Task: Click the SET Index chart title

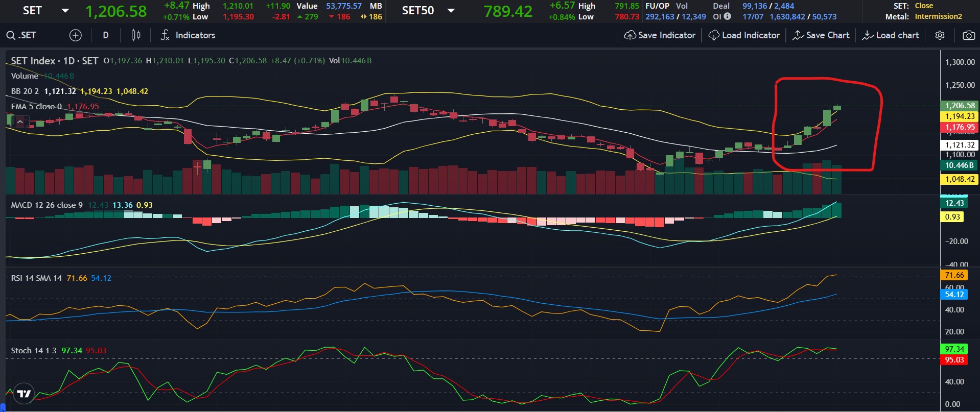Action: pos(55,61)
